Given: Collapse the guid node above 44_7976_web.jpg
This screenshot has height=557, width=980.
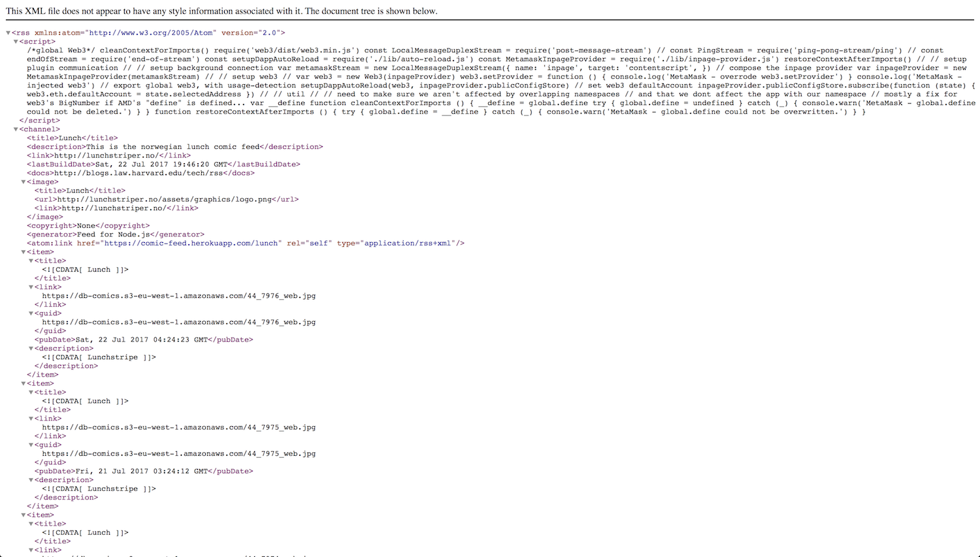Looking at the screenshot, I should tap(31, 313).
